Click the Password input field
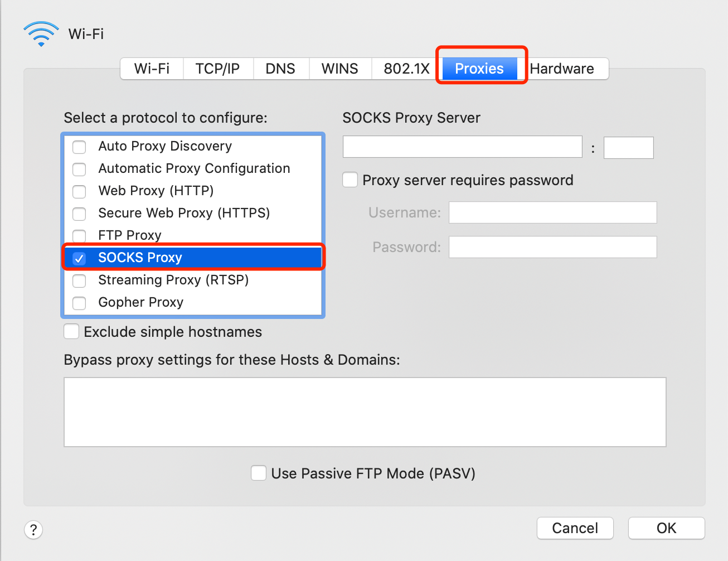This screenshot has width=728, height=561. (x=553, y=247)
